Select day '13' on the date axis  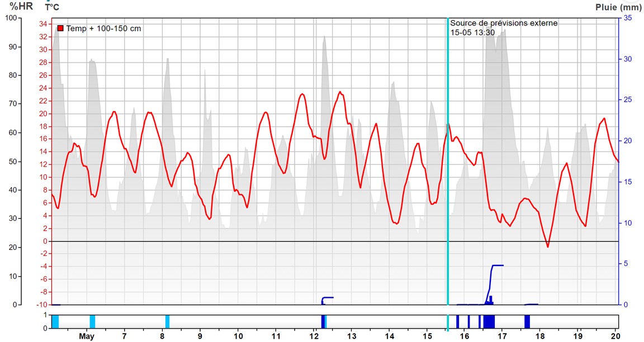(352, 336)
